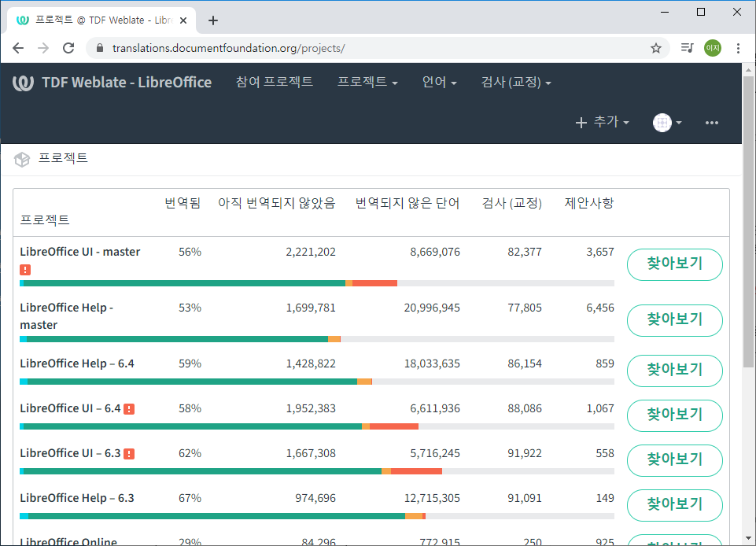The height and width of the screenshot is (546, 756).
Task: Bookmark this page with the star icon
Action: [656, 48]
